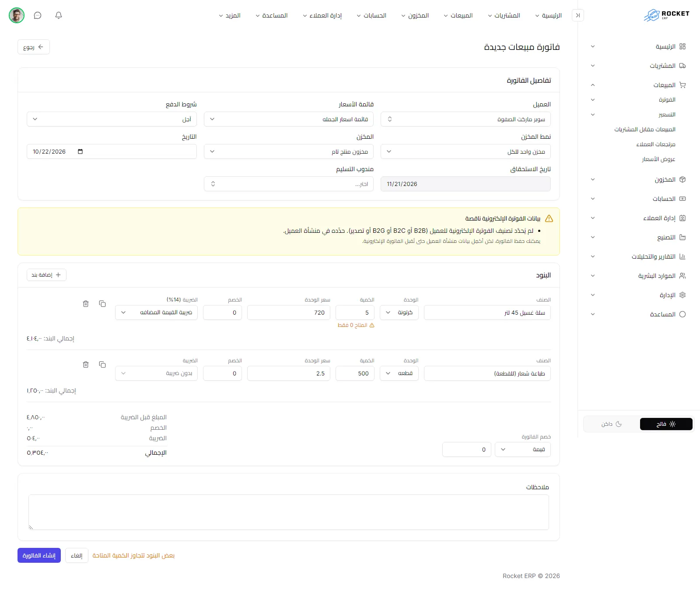Open the العميل customer selector
Image resolution: width=700 pixels, height=589 pixels.
coord(465,119)
